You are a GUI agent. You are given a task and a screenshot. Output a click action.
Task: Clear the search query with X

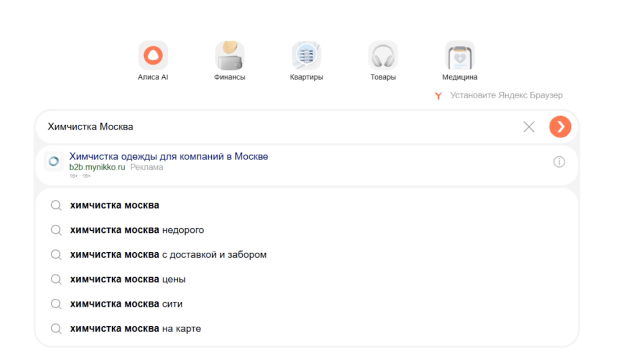[x=529, y=127]
